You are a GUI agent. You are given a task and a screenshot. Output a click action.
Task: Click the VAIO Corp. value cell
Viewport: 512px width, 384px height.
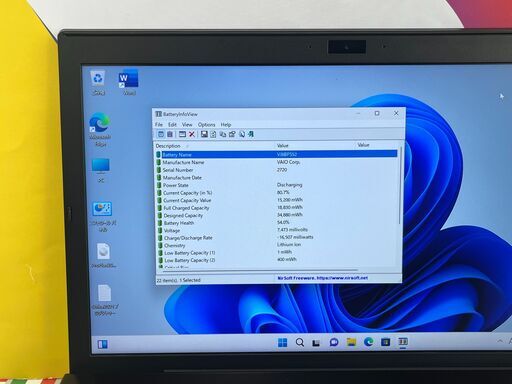point(288,162)
